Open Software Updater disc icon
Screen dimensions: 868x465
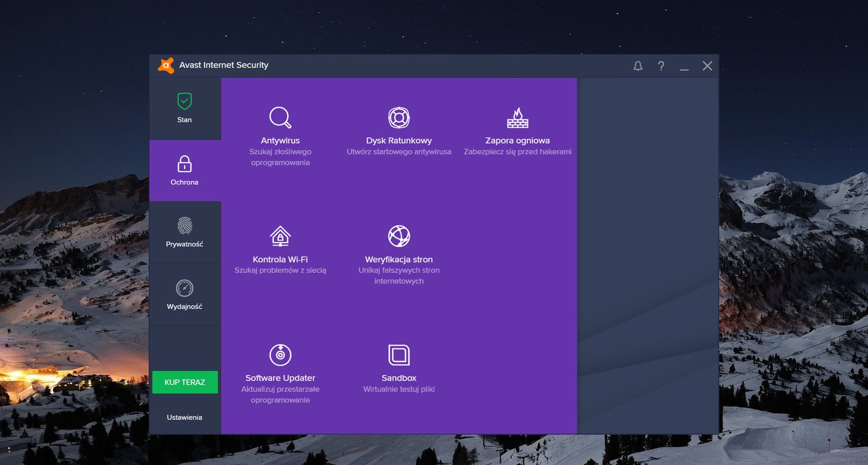click(280, 354)
